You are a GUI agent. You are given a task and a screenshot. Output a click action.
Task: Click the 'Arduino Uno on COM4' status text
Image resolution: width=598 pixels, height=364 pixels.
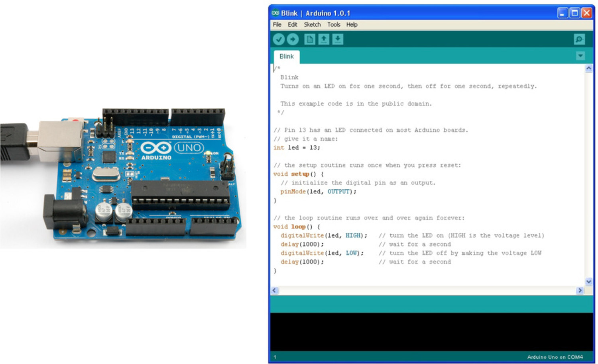[555, 357]
